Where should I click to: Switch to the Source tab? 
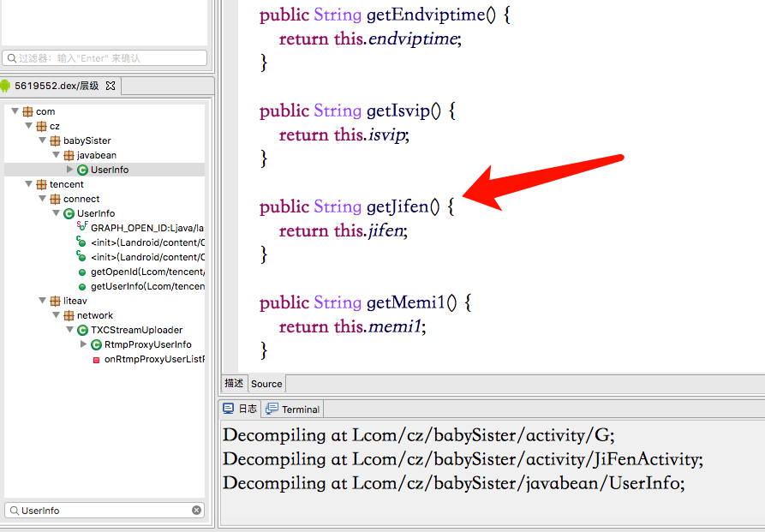click(266, 384)
